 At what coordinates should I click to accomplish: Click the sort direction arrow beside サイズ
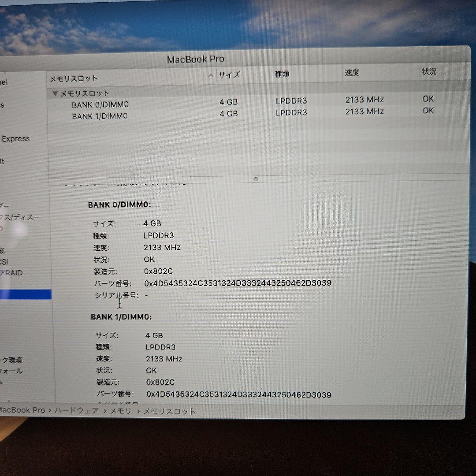[211, 75]
